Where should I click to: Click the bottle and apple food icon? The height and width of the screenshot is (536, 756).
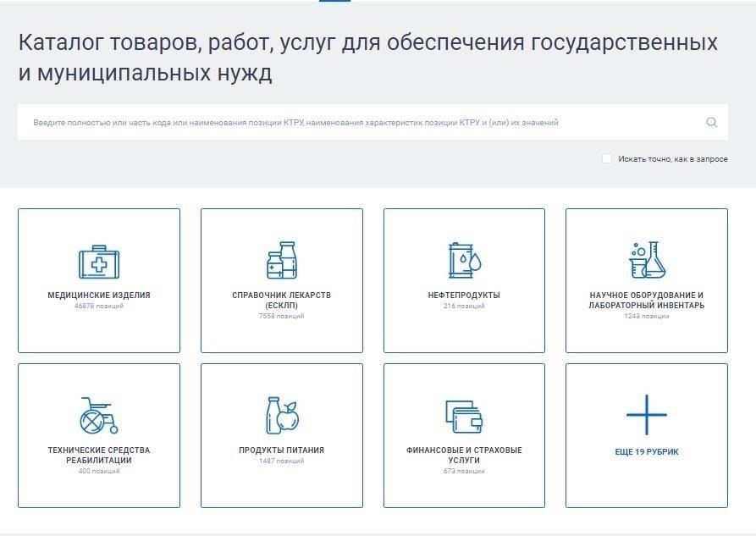pos(282,416)
